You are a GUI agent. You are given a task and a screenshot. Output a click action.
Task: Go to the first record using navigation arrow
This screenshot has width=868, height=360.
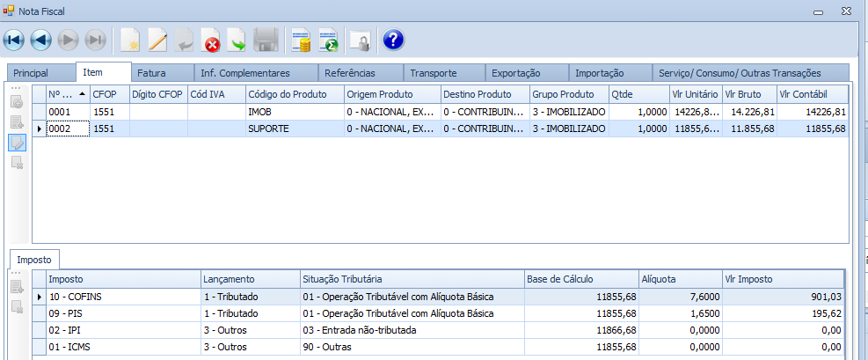(15, 40)
